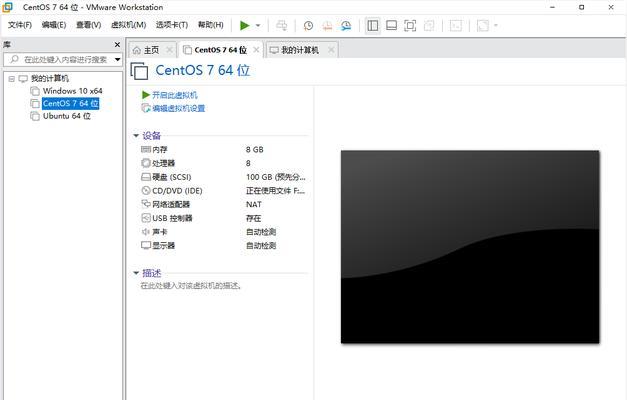Open the snapshot manager icon
This screenshot has height=400, width=627.
coord(346,26)
